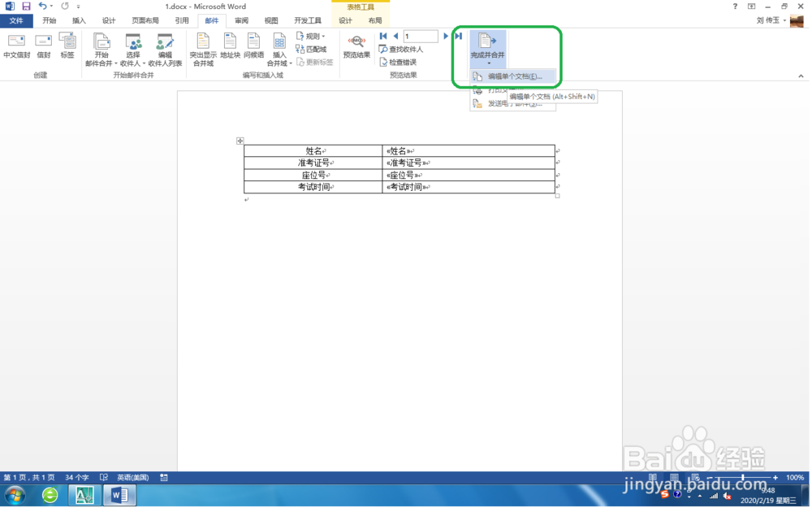Click the merge record number input field
812x512 pixels.
coord(421,36)
